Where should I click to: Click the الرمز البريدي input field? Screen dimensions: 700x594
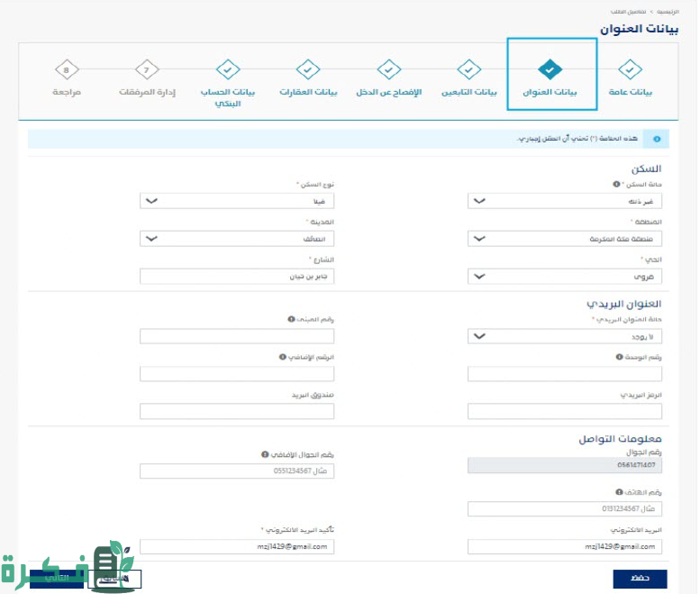[x=565, y=411]
